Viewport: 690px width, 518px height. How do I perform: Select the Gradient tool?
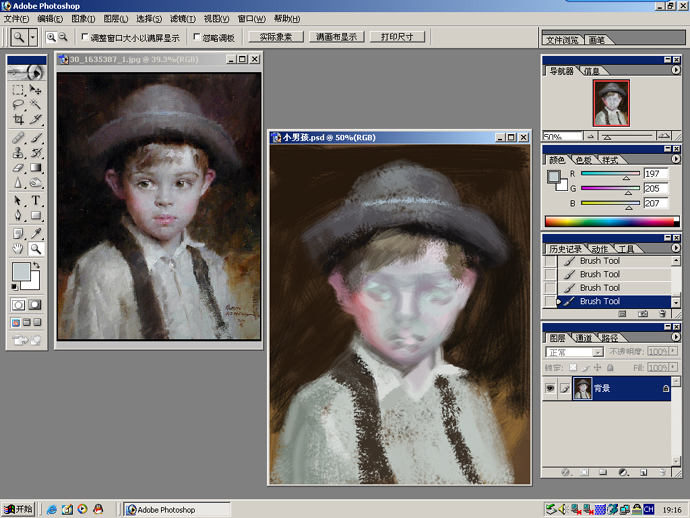tap(35, 168)
